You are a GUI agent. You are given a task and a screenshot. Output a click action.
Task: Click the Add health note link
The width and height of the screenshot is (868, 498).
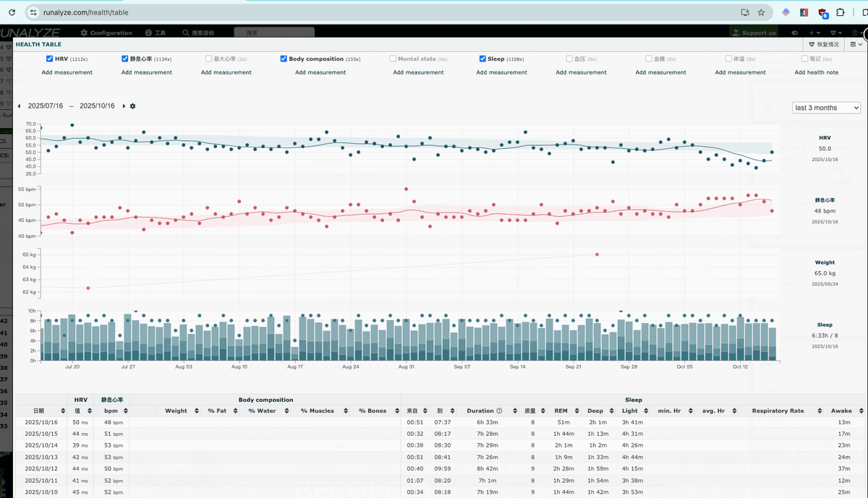(816, 72)
